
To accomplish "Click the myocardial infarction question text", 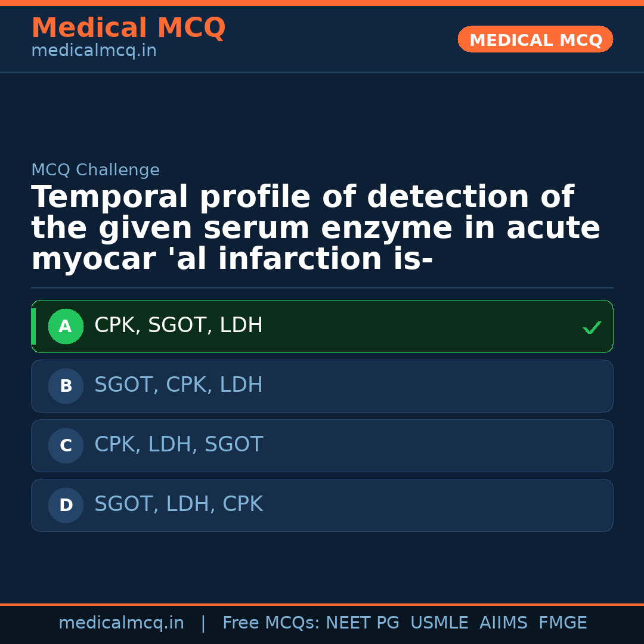I will coord(315,228).
